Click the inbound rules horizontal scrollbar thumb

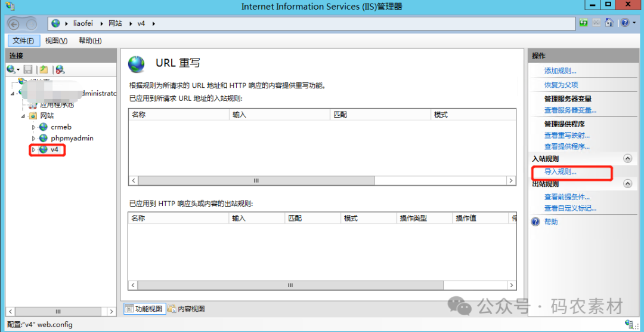tap(256, 180)
